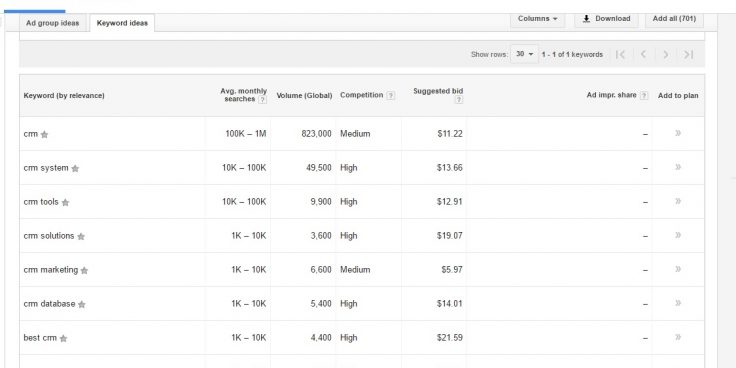736x368 pixels.
Task: Star the best crm keyword
Action: 63,338
